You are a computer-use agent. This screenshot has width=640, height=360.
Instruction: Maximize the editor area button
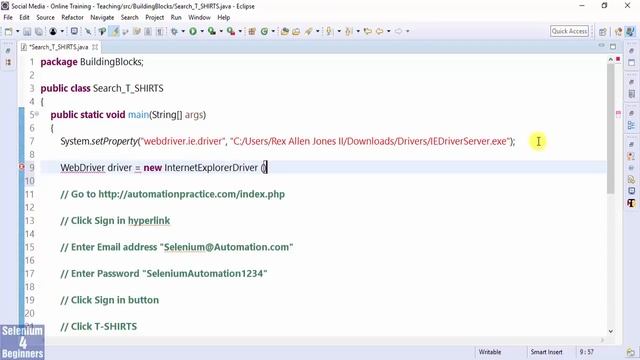pyautogui.click(x=613, y=47)
